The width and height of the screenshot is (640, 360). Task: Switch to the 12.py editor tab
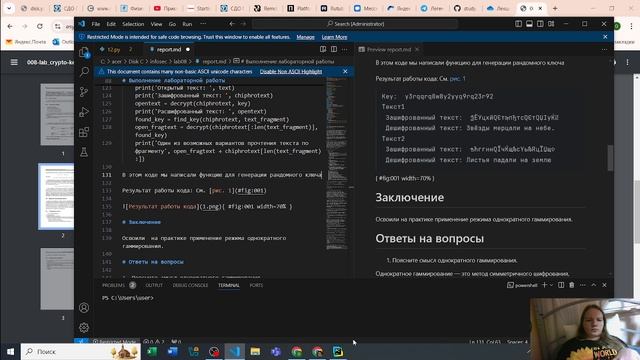(114, 49)
